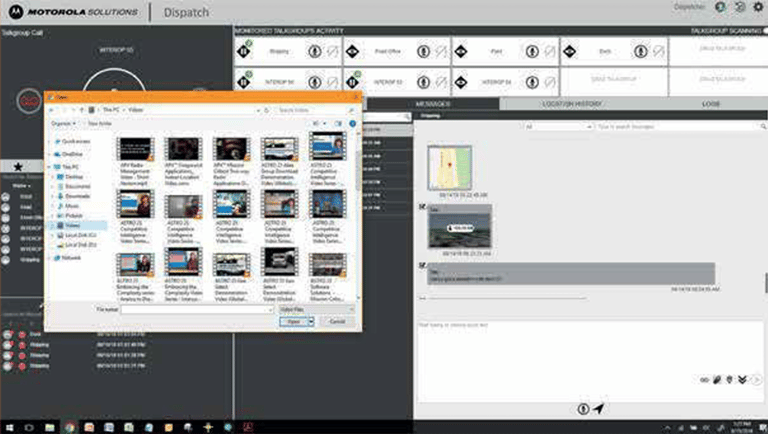The width and height of the screenshot is (768, 434).
Task: Click in the File name input field
Action: 197,310
